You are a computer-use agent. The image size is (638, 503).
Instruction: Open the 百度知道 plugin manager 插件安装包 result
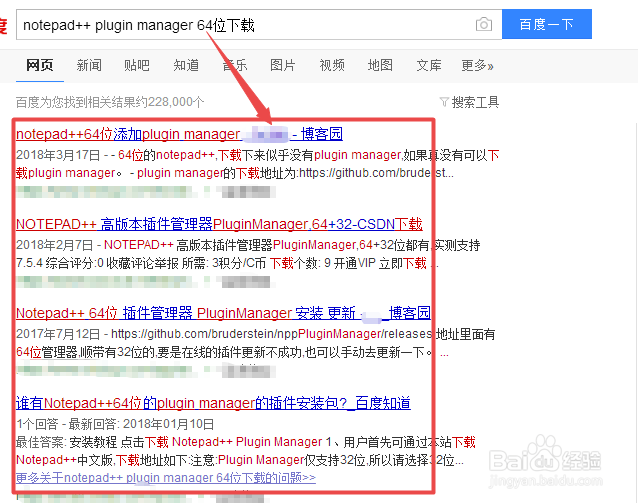pyautogui.click(x=213, y=403)
